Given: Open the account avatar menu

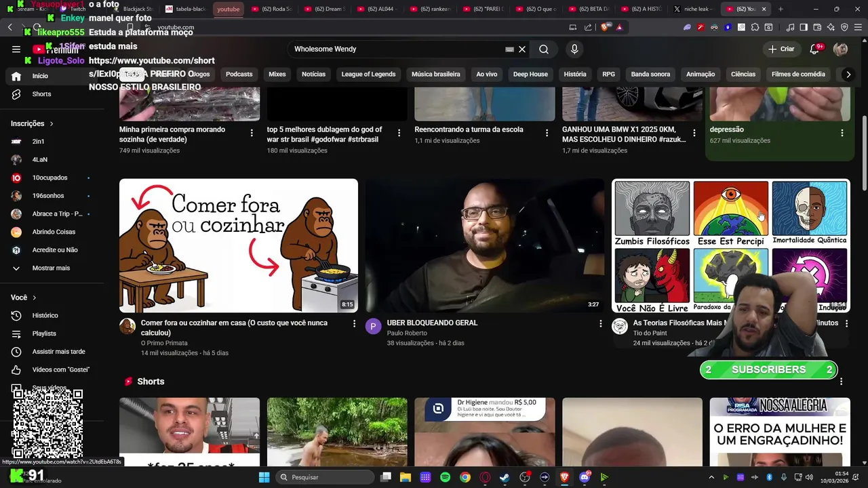Looking at the screenshot, I should point(840,49).
